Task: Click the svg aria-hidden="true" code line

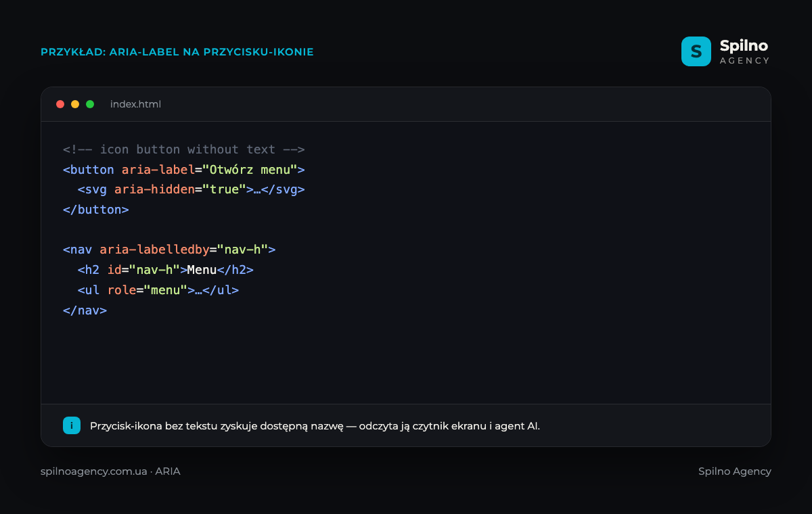Action: click(x=191, y=189)
